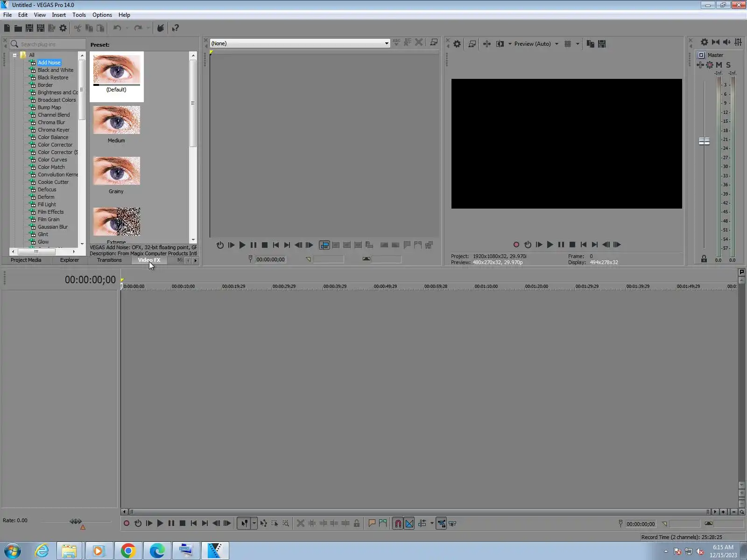Mute the Master bus with M button
Image resolution: width=747 pixels, height=560 pixels.
[x=719, y=65]
